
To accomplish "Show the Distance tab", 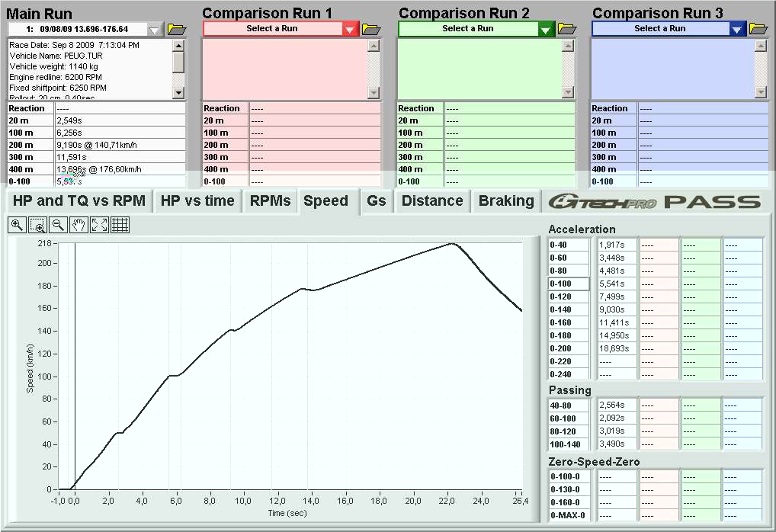I will (432, 201).
